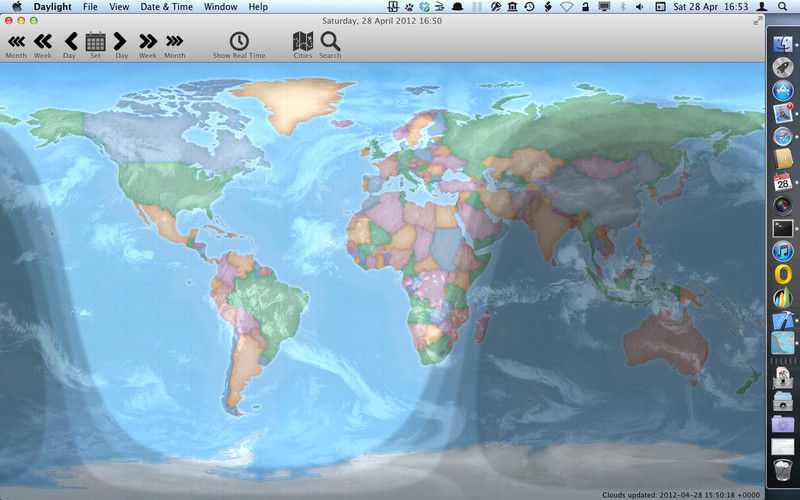Viewport: 800px width, 500px height.
Task: Click the volume speaker menu bar icon
Action: click(640, 7)
